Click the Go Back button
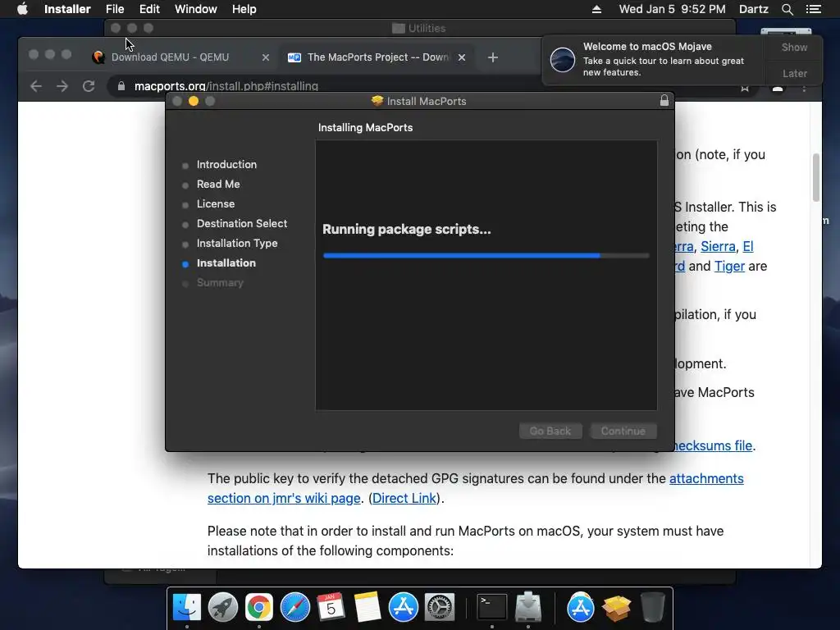Screen dimensions: 840x630 [550, 431]
